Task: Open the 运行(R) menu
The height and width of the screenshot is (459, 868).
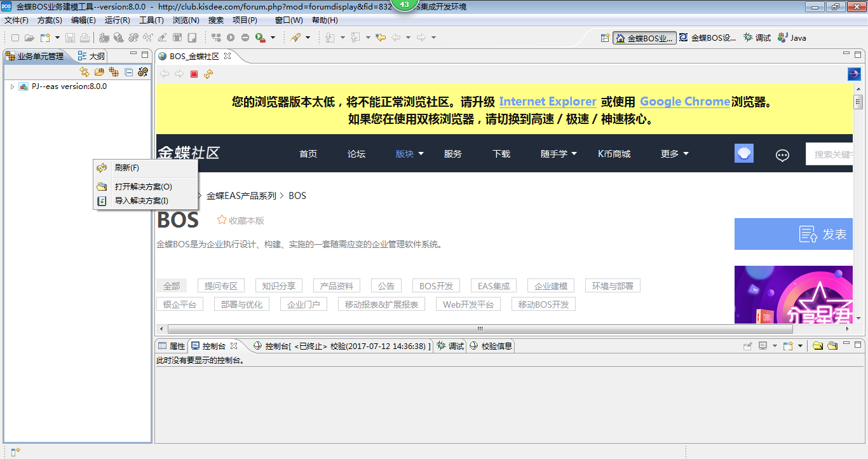Action: coord(118,20)
